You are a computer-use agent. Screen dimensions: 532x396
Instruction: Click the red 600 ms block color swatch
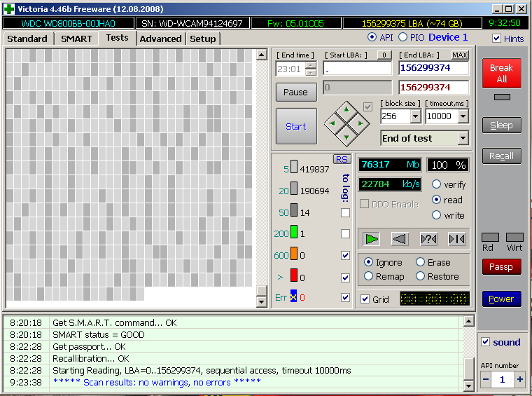click(x=294, y=255)
